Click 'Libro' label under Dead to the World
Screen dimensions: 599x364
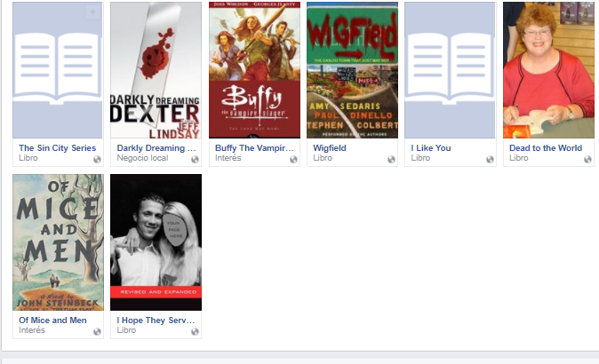tap(519, 158)
